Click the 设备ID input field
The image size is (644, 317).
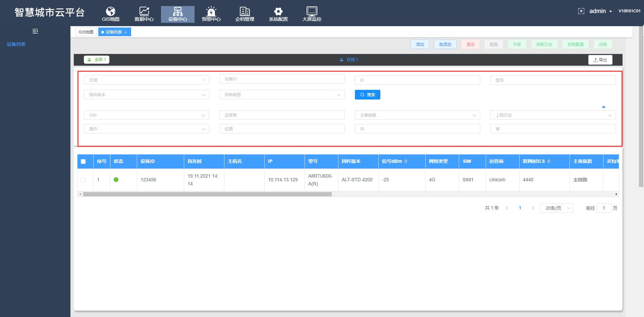(x=282, y=79)
